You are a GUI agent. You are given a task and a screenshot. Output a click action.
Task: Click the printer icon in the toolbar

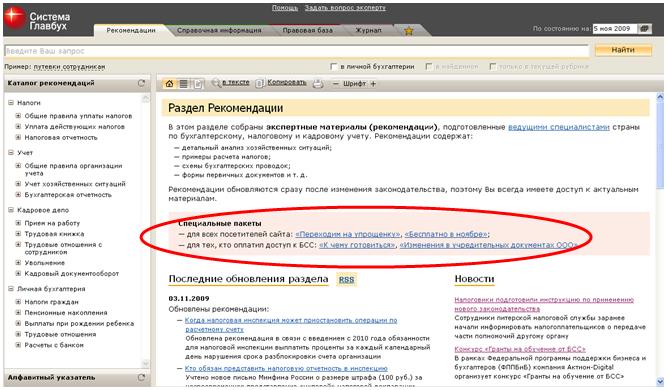(x=318, y=84)
